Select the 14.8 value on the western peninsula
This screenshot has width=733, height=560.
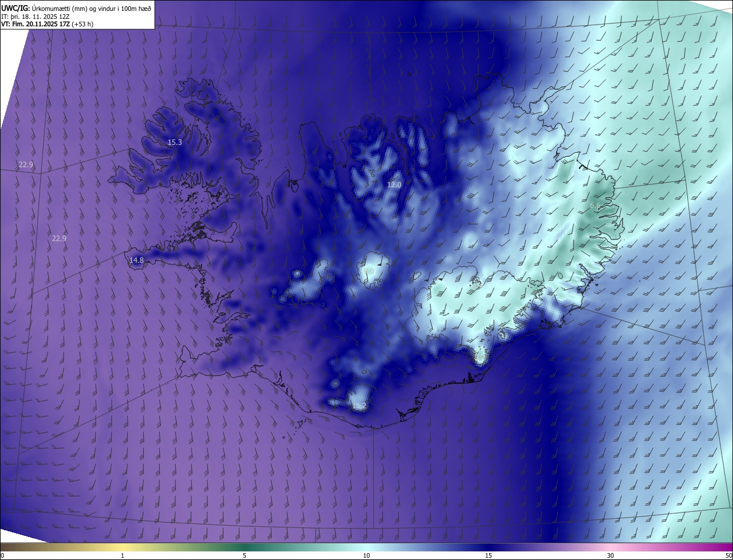pos(136,260)
